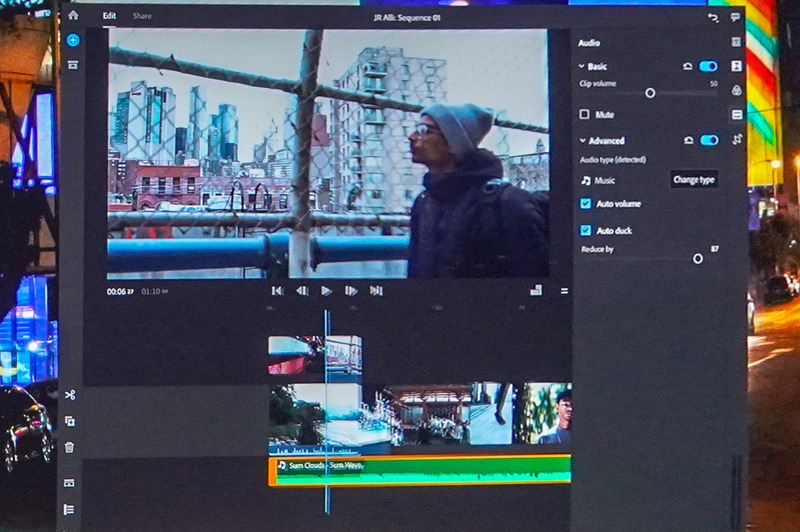
Task: Open the top icon in right sidebar
Action: click(x=736, y=42)
